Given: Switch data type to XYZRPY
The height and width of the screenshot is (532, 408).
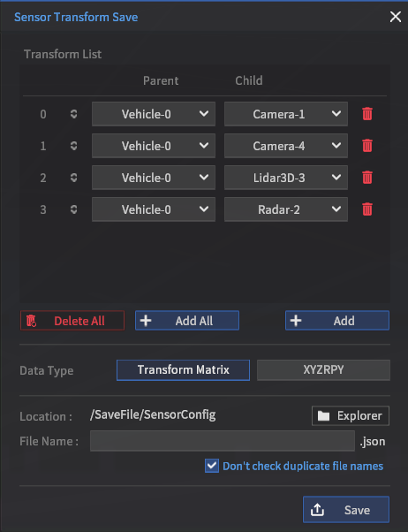Looking at the screenshot, I should (323, 369).
